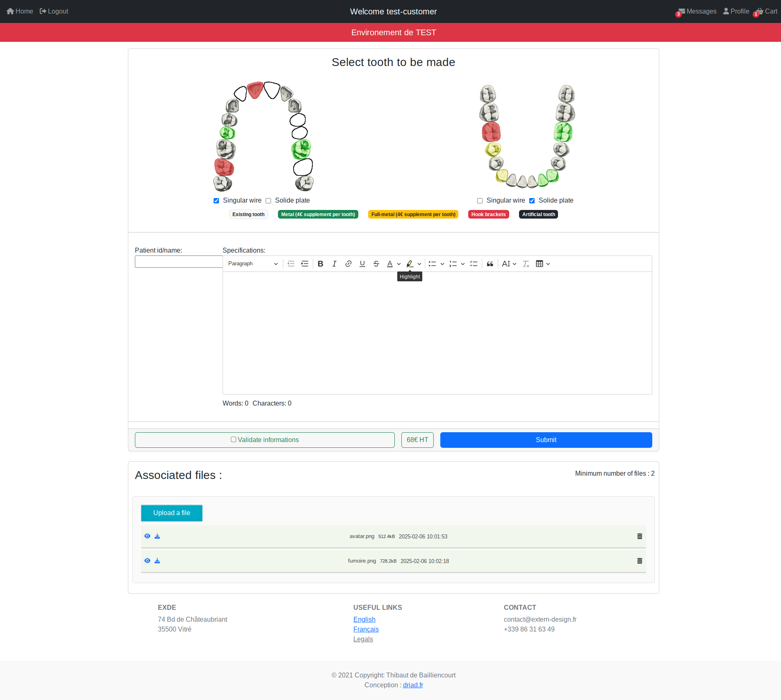Check Singular wire for the lower arch

point(480,201)
